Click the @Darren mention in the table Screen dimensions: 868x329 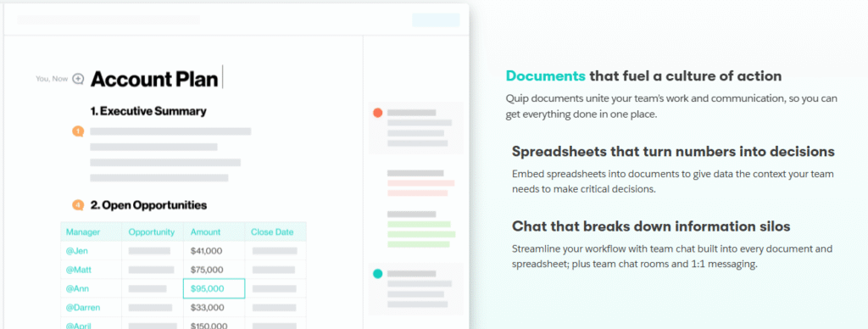(83, 308)
